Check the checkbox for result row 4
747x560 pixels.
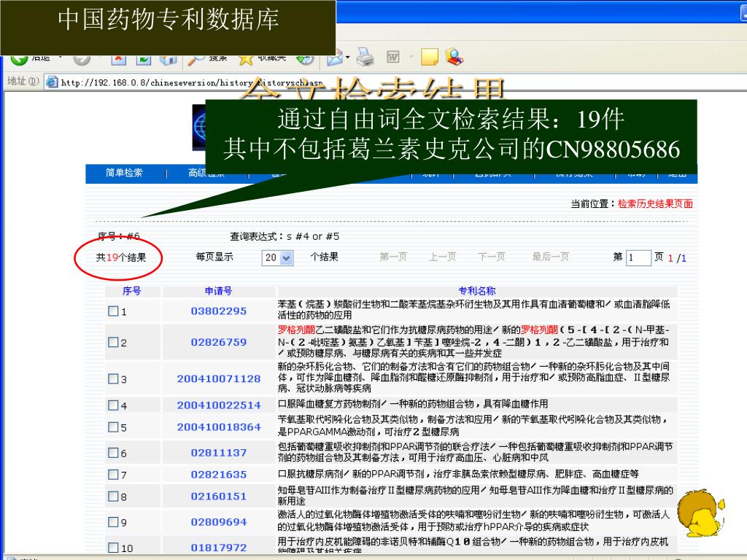pyautogui.click(x=113, y=405)
